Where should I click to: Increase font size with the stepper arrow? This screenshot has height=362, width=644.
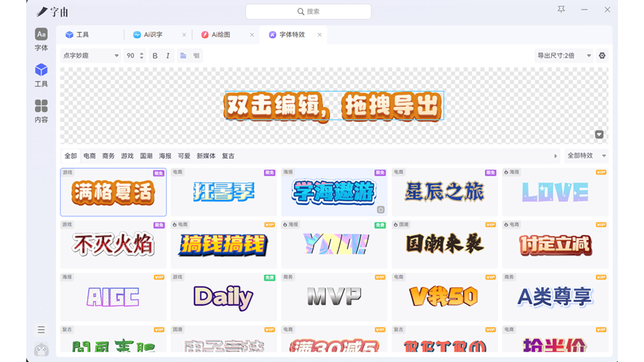pyautogui.click(x=141, y=54)
